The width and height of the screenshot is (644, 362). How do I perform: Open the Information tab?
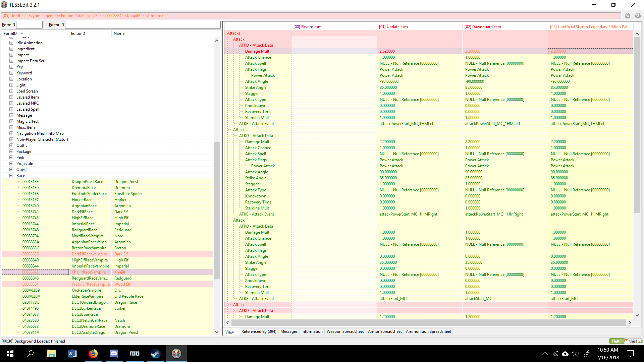pos(312,331)
